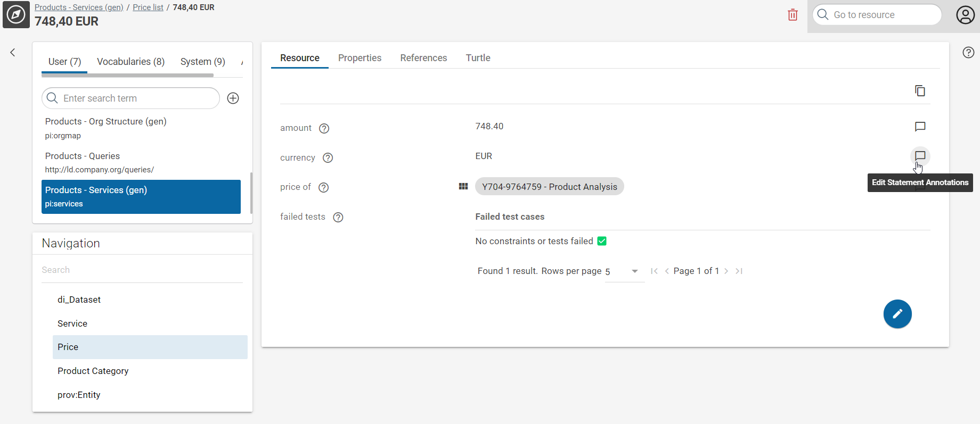Click the compass explorer logo icon
Screen dimensions: 980x424
pyautogui.click(x=16, y=15)
